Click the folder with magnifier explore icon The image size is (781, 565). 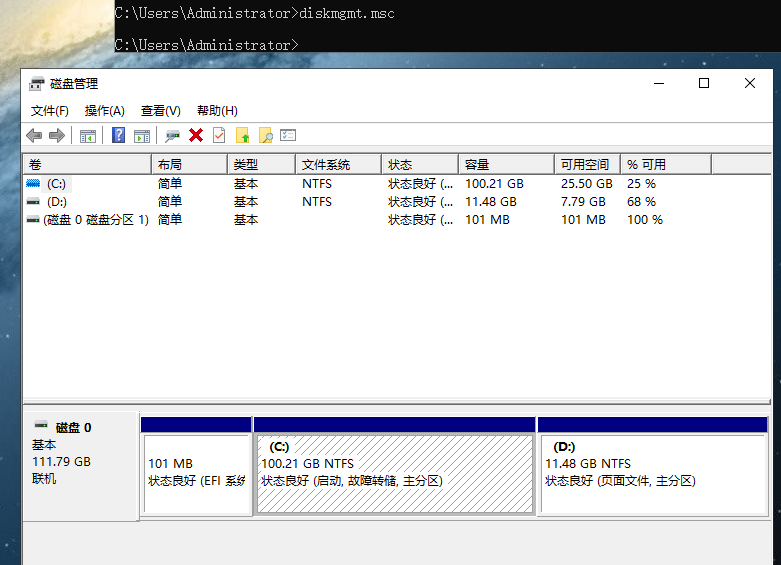266,136
